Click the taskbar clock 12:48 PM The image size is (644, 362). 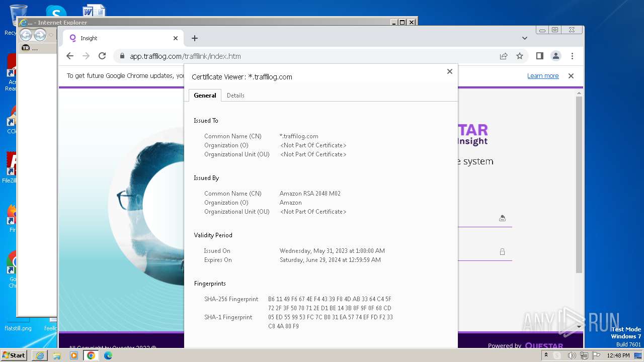(x=618, y=355)
